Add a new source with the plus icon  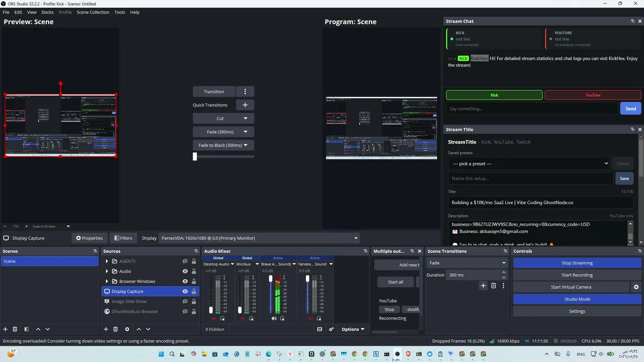(x=106, y=329)
